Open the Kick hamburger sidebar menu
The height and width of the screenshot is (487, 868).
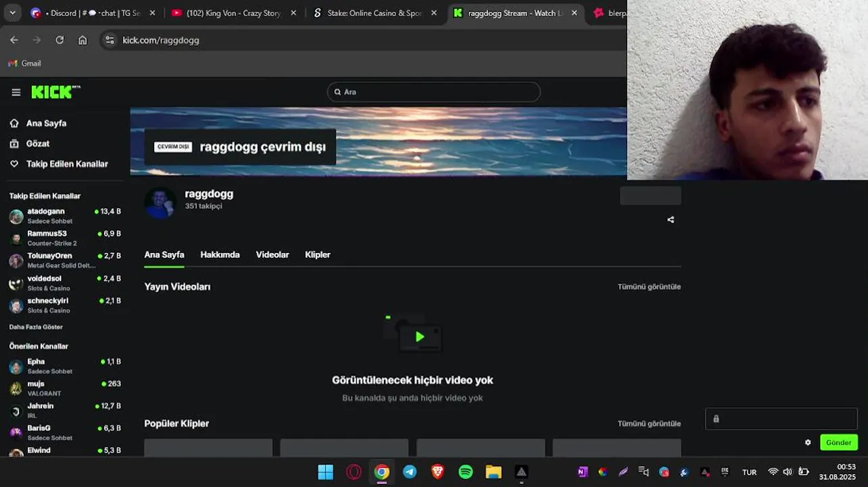(x=16, y=93)
